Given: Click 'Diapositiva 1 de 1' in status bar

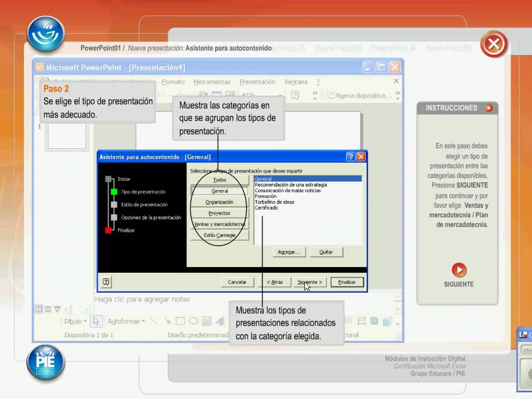Looking at the screenshot, I should (x=89, y=335).
